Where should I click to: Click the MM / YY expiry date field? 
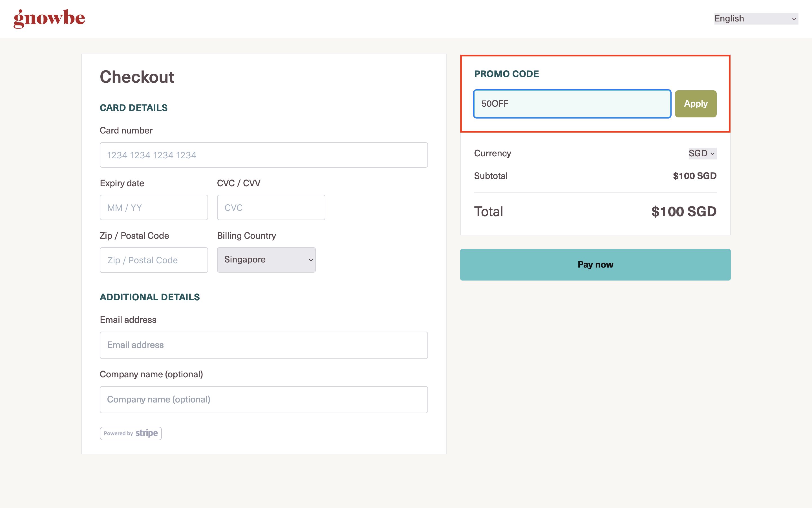154,208
